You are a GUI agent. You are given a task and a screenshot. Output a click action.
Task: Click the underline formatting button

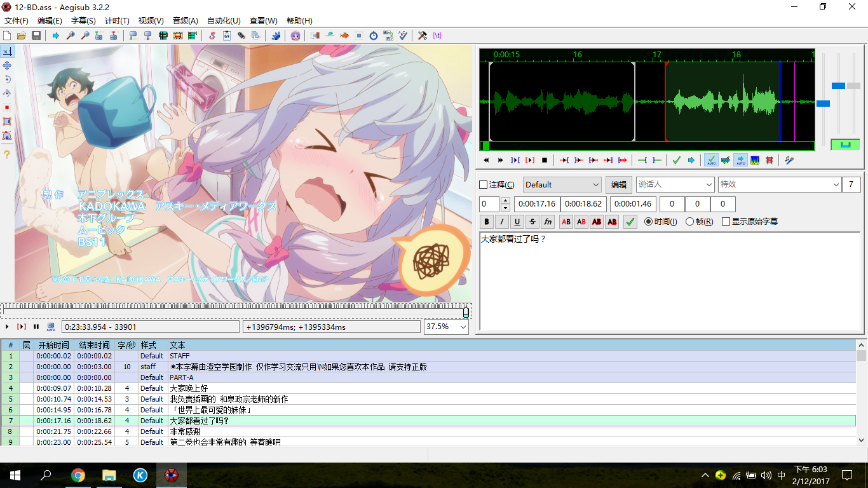[x=517, y=222]
